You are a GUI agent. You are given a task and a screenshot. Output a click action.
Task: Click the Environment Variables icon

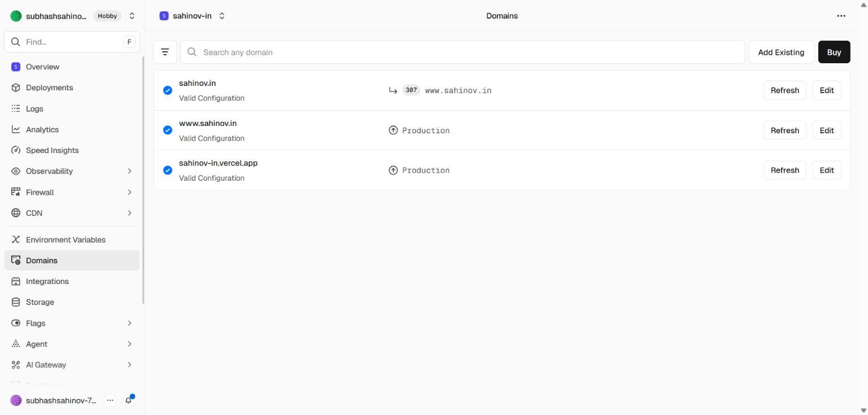coord(16,239)
